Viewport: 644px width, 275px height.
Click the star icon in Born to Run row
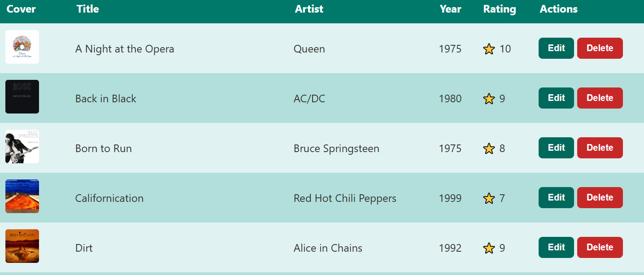tap(489, 148)
